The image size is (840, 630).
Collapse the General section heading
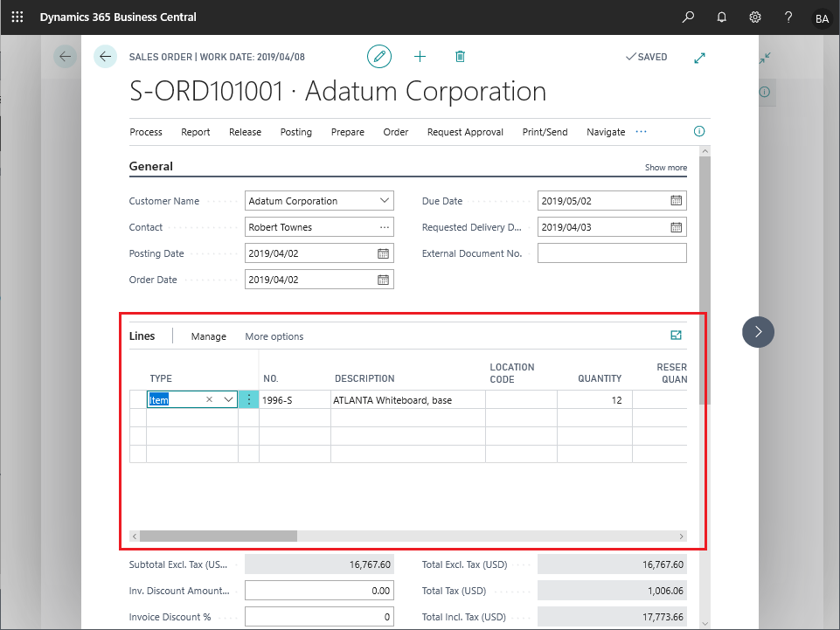point(151,166)
